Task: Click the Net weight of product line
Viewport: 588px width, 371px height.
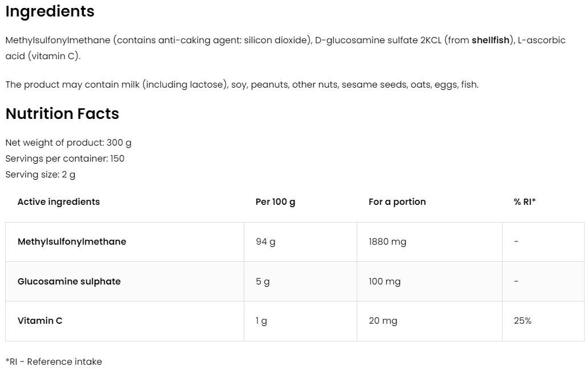Action: [x=68, y=143]
